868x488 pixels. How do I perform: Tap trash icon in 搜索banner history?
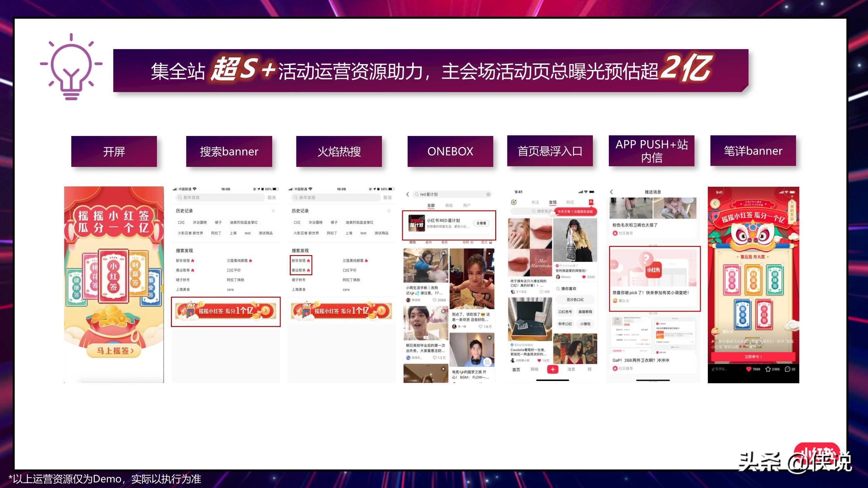click(x=273, y=211)
